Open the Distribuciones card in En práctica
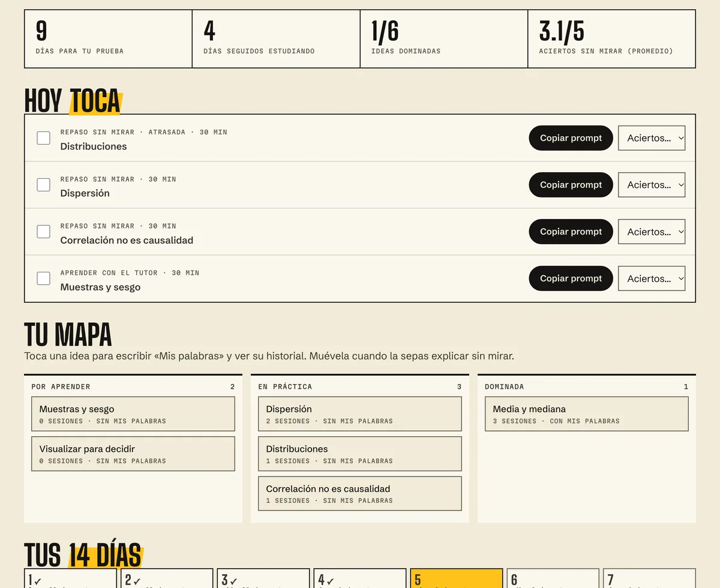 click(x=360, y=454)
